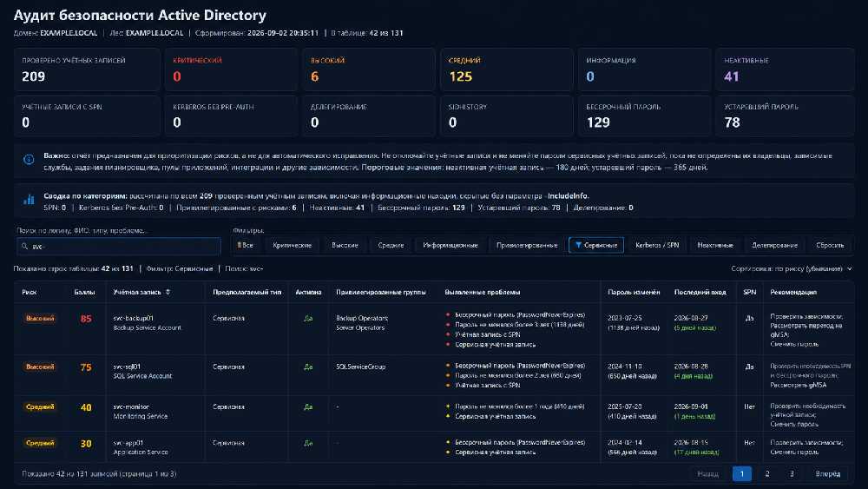Click Backup Operators group in svc-backup01 row
868x489 pixels.
tap(362, 318)
